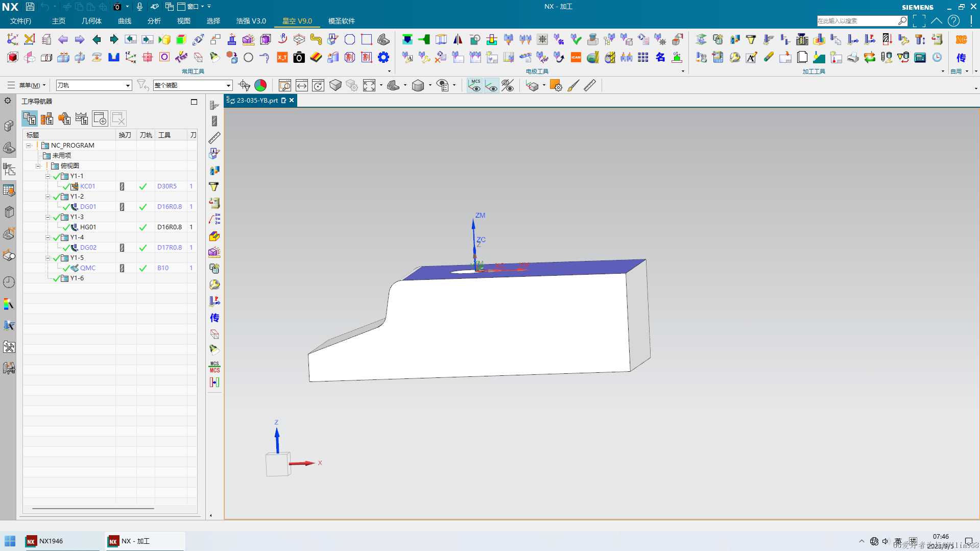
Task: Click the green cube icon in ribbon
Action: click(181, 40)
